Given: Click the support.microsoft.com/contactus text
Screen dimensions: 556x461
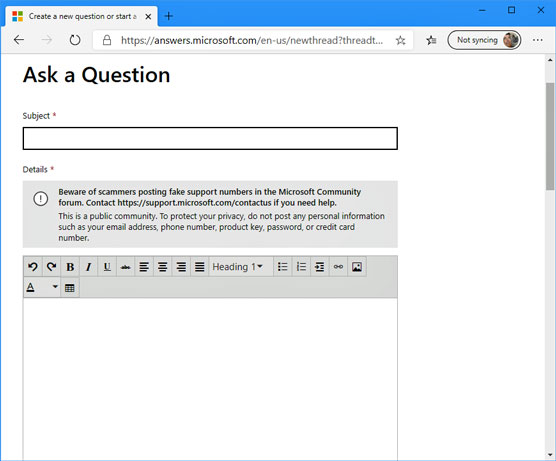Looking at the screenshot, I should (194, 203).
